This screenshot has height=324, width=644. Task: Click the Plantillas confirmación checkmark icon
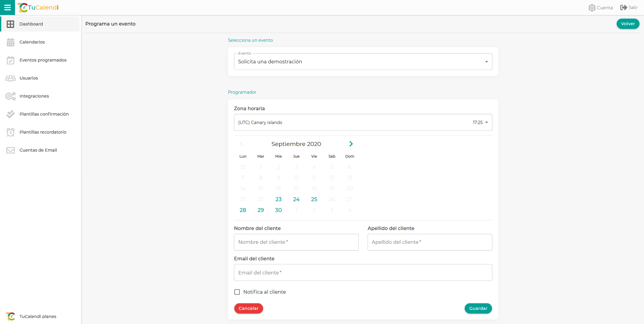pyautogui.click(x=11, y=114)
